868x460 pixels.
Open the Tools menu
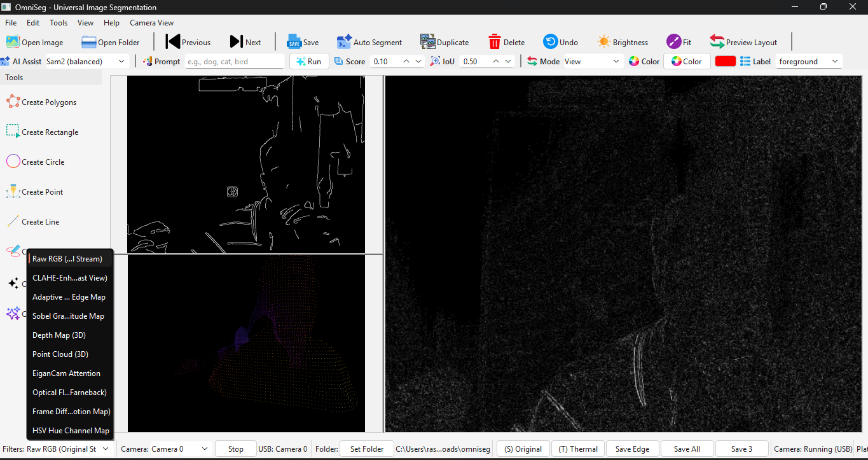[x=59, y=22]
